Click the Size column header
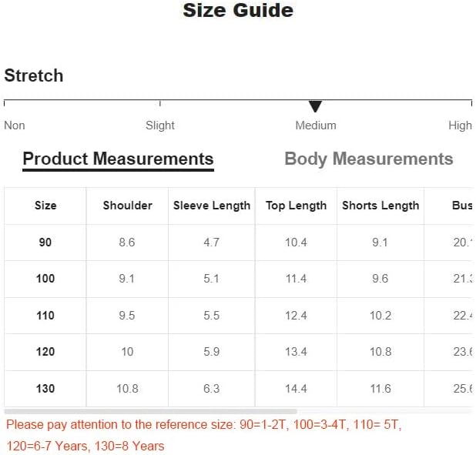 (x=45, y=206)
